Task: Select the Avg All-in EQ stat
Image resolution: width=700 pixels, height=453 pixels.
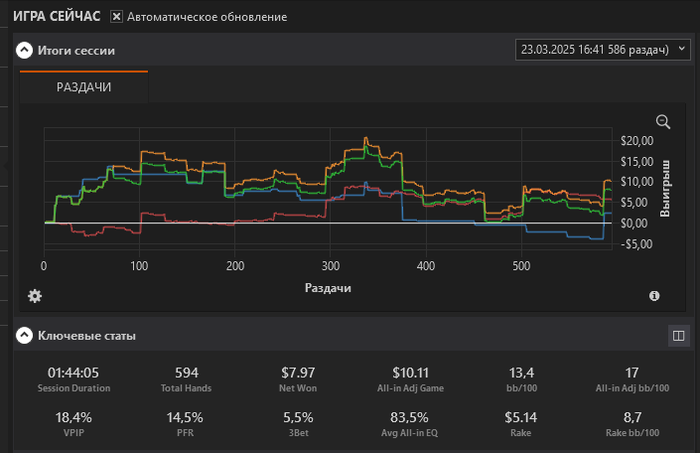Action: pyautogui.click(x=409, y=416)
